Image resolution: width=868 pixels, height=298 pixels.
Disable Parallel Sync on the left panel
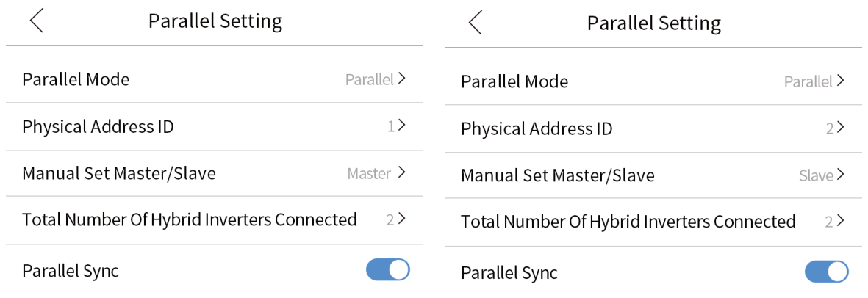387,270
